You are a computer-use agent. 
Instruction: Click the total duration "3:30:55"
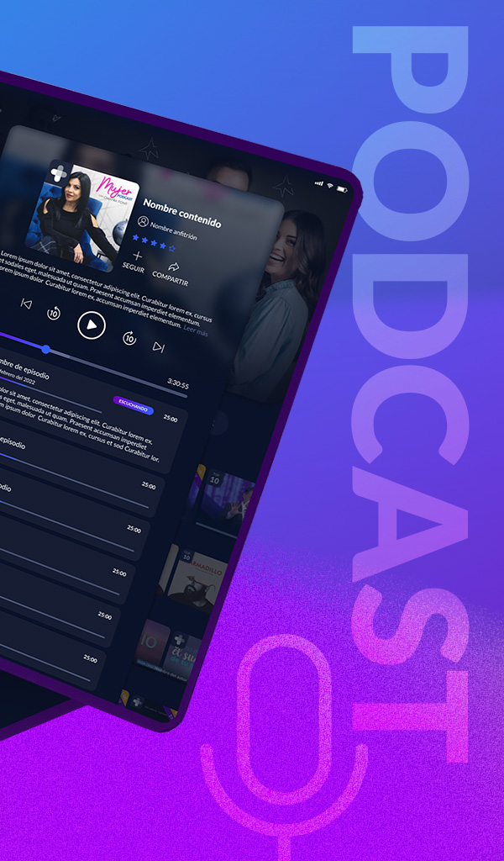[178, 383]
